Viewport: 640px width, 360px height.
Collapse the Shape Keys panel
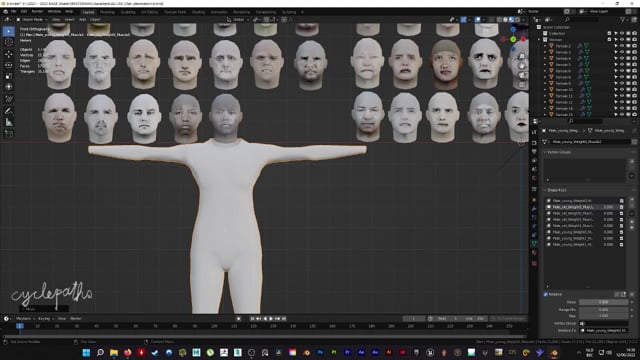tap(556, 190)
